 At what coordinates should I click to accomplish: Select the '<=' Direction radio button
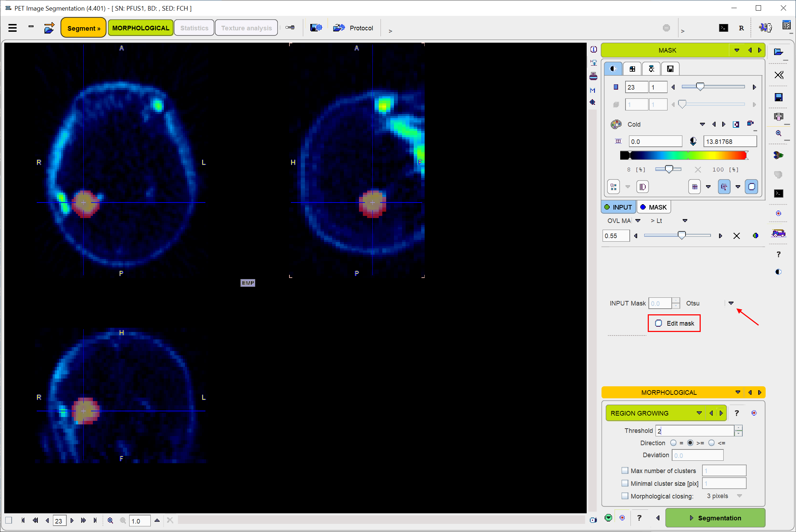[711, 443]
